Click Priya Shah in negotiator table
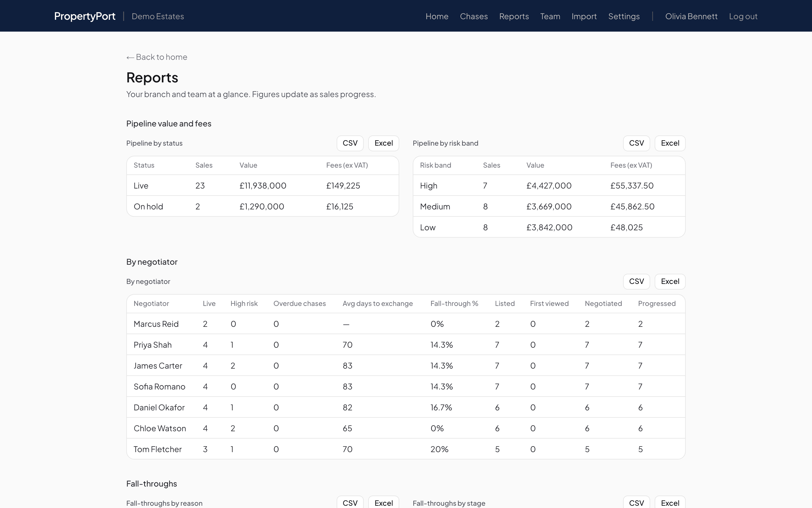812x508 pixels. click(152, 345)
